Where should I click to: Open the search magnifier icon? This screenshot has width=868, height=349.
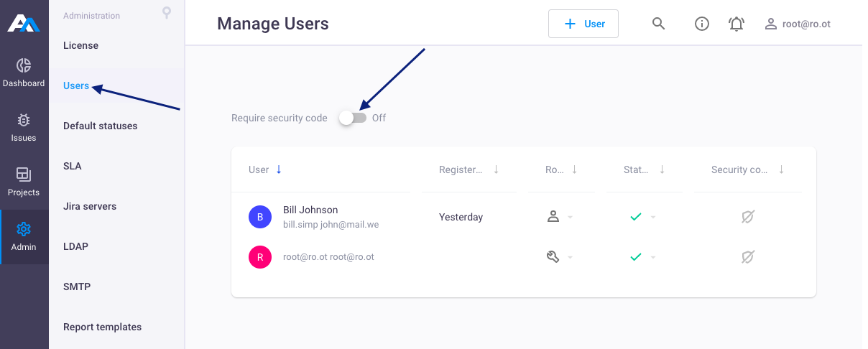pos(658,24)
